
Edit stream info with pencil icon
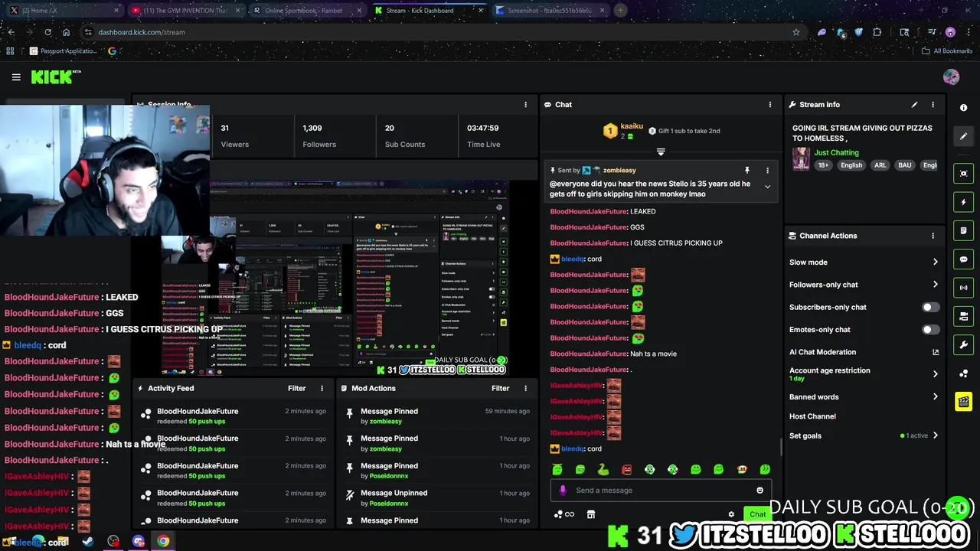[914, 105]
